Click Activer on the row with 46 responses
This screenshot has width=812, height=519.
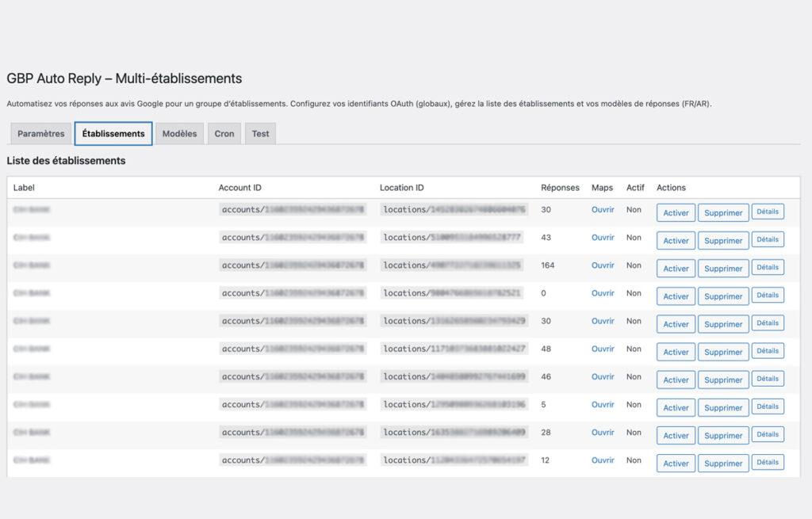click(x=676, y=380)
